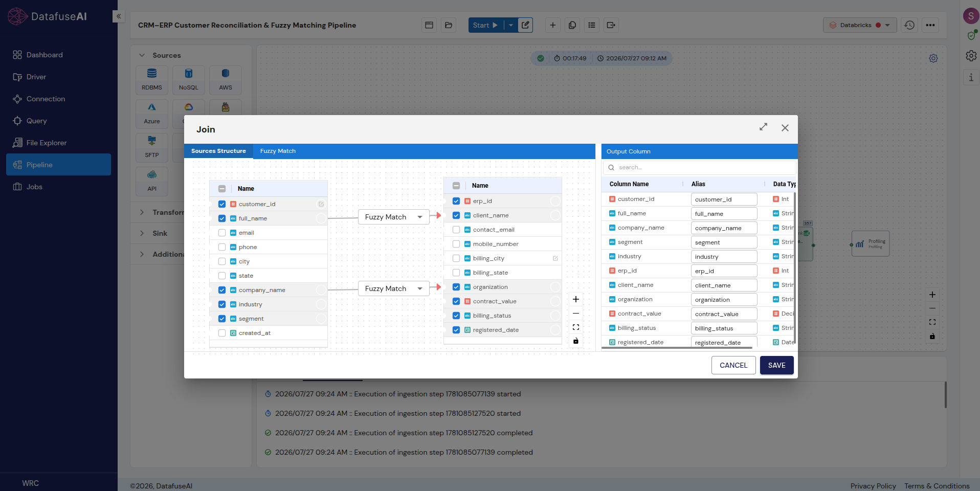Screen dimensions: 980x491
Task: Open the settings gear in right rail
Action: [971, 56]
